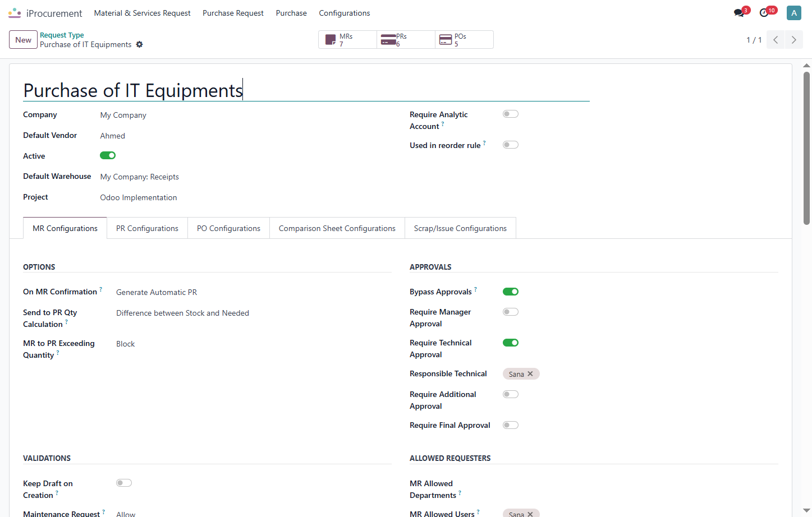This screenshot has height=517, width=812.
Task: Switch to Comparison Sheet Configurations tab
Action: point(337,228)
